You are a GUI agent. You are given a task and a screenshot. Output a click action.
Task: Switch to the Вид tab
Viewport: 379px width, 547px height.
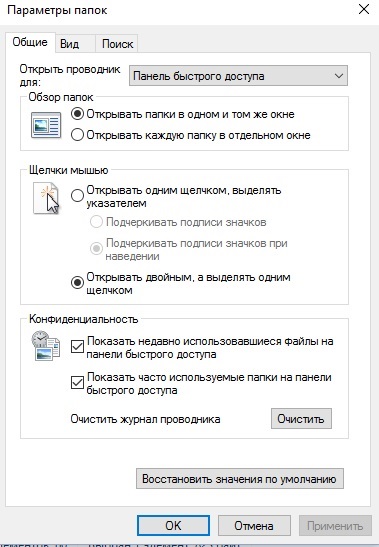coord(69,44)
